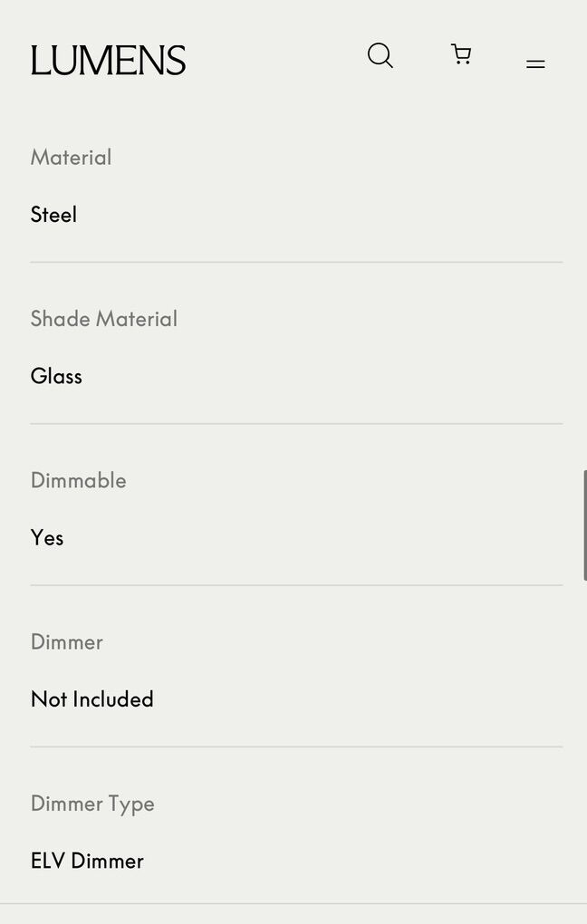The height and width of the screenshot is (924, 587).
Task: Go to the Lumens home logo
Action: (x=108, y=61)
